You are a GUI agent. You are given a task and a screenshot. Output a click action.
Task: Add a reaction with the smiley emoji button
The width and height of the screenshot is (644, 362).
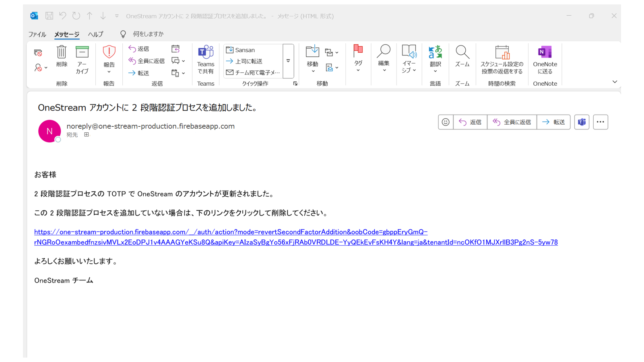point(446,122)
